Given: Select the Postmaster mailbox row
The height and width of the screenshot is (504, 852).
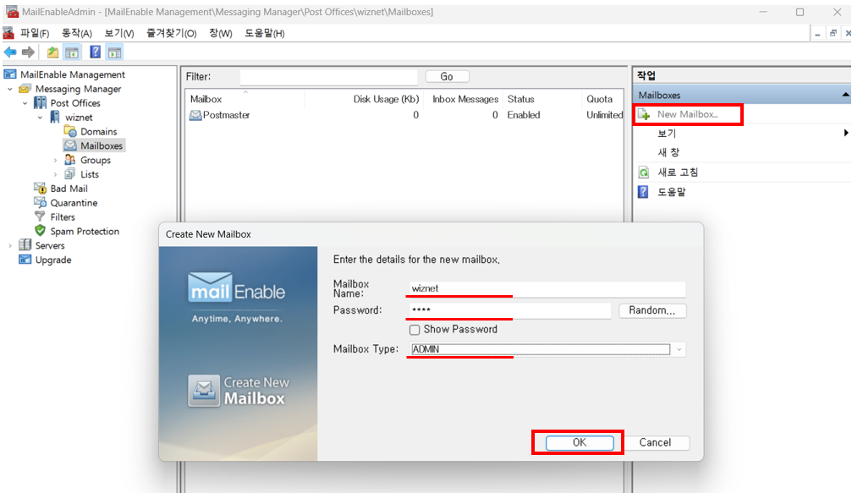Looking at the screenshot, I should tap(405, 115).
